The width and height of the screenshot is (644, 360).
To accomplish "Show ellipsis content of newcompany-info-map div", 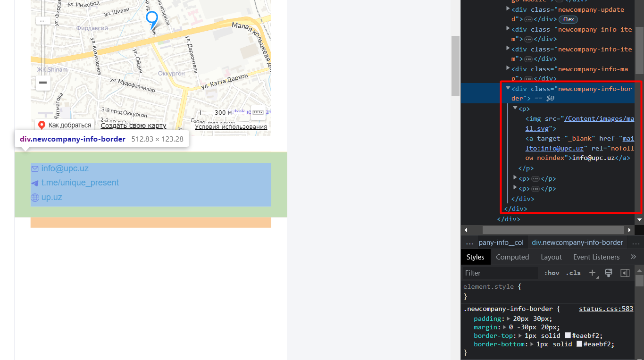I will coord(528,79).
